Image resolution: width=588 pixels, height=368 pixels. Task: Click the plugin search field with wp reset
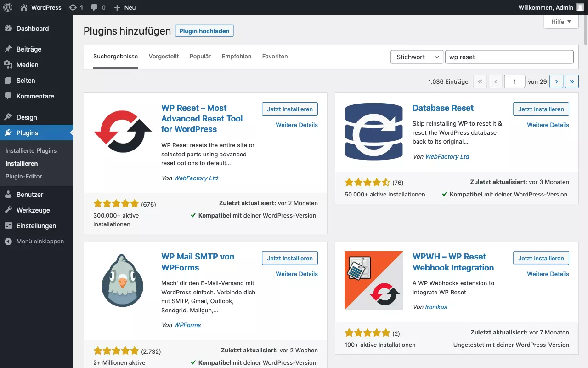(x=509, y=57)
